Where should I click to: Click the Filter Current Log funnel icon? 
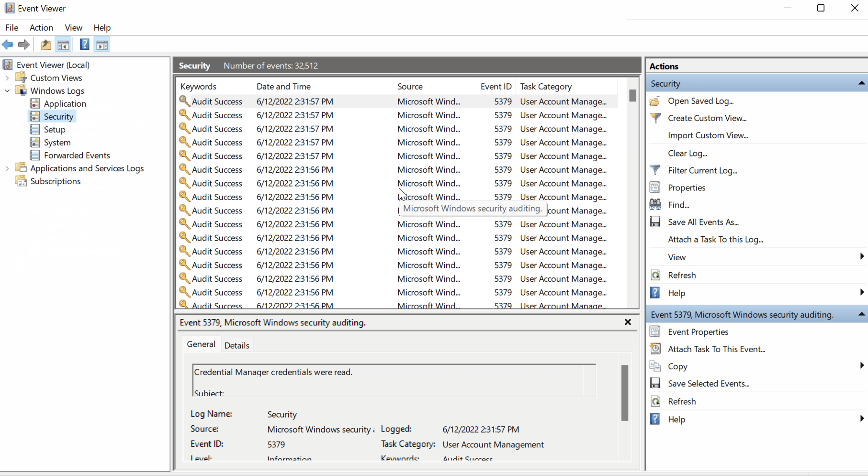pyautogui.click(x=655, y=170)
